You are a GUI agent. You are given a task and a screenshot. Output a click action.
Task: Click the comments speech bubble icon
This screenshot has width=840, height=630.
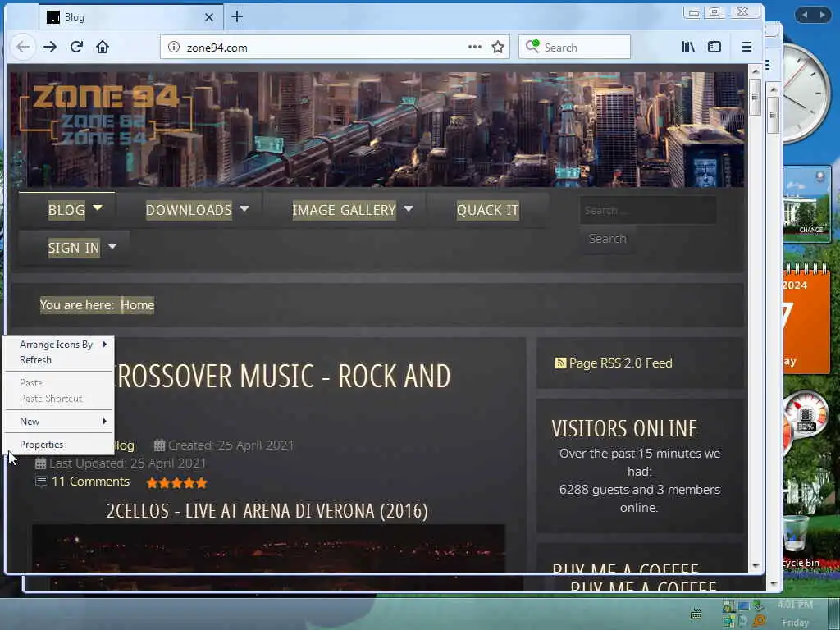tap(41, 482)
